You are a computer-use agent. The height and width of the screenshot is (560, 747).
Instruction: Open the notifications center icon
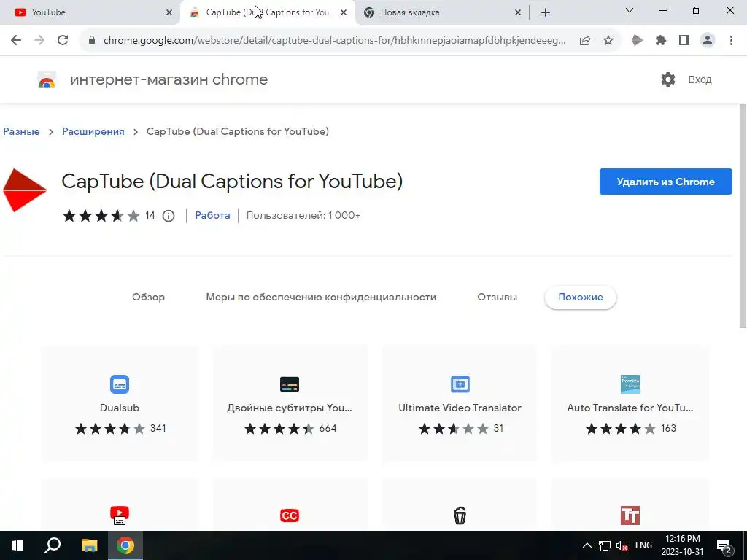tap(724, 546)
